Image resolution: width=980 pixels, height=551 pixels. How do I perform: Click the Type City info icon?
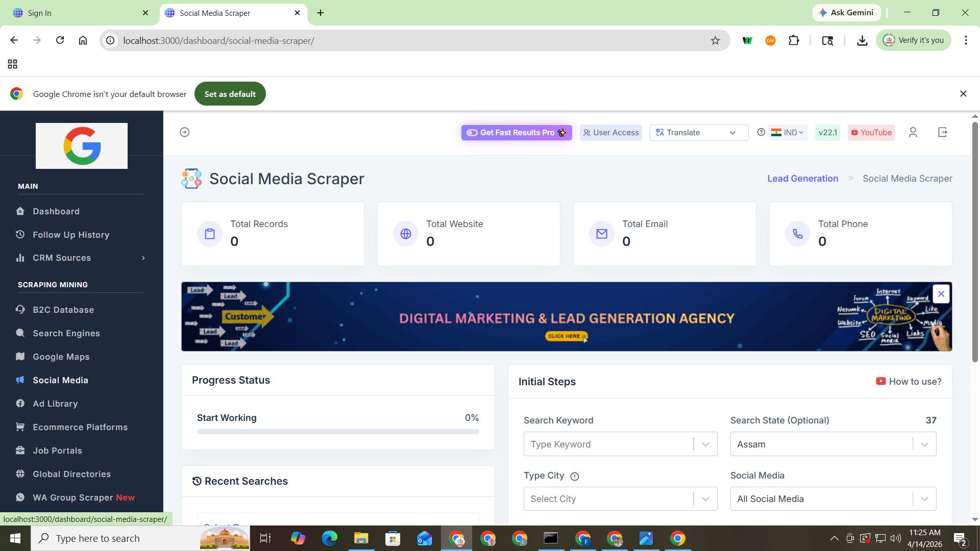pos(575,476)
